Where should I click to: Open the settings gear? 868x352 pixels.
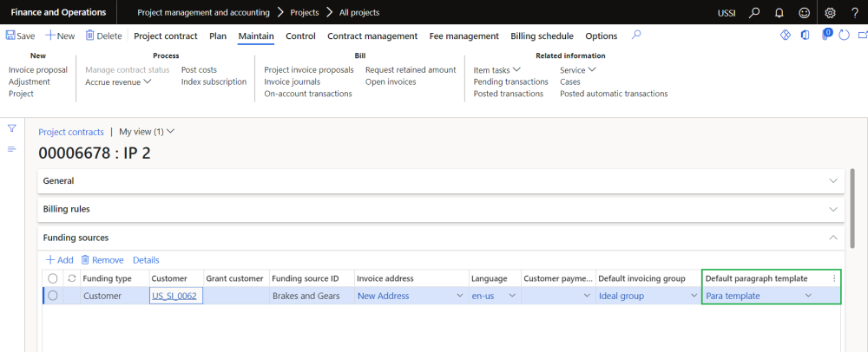click(x=830, y=12)
